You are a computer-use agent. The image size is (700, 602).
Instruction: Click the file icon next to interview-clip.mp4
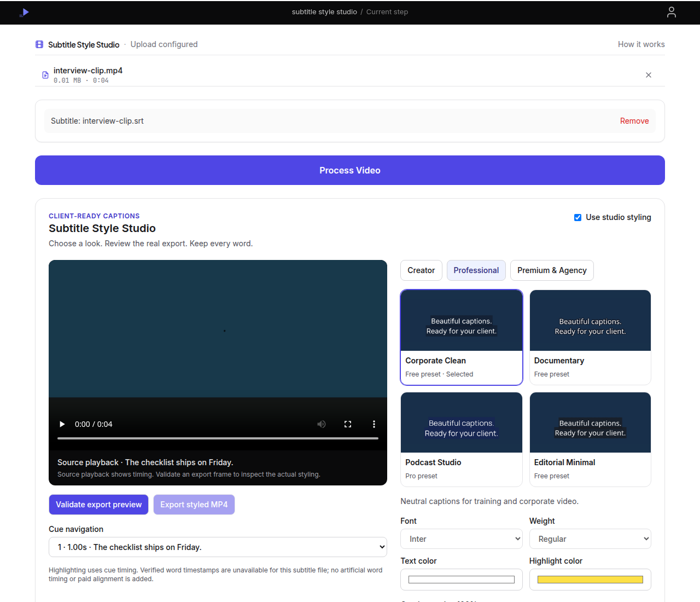pos(45,75)
